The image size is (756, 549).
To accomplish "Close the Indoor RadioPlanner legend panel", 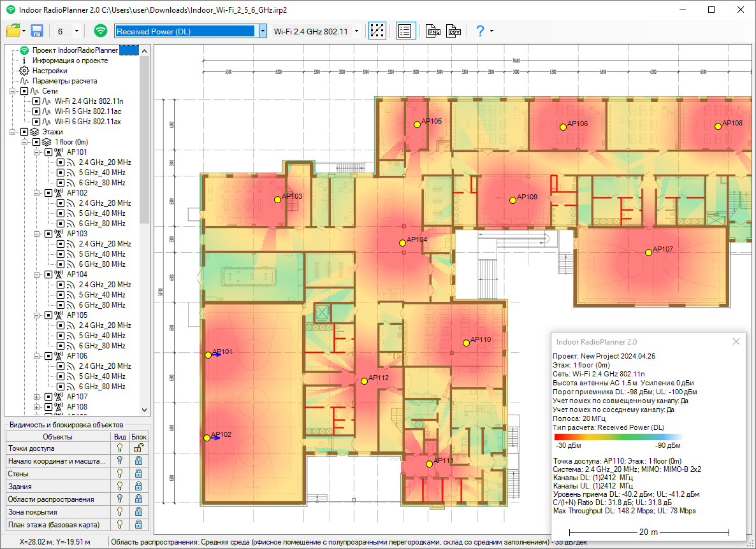I will coord(736,341).
